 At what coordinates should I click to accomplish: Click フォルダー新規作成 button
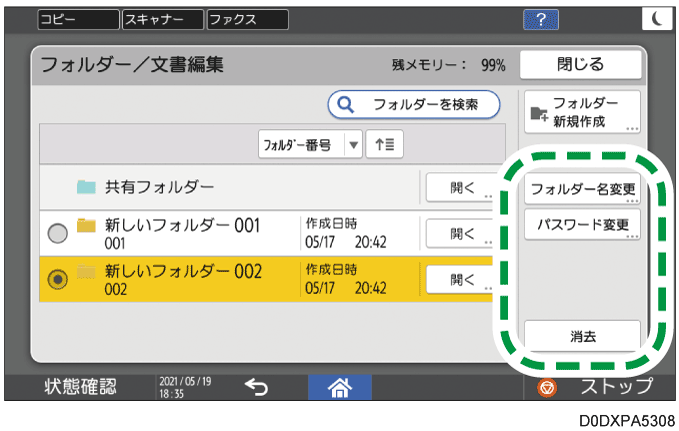(x=582, y=112)
